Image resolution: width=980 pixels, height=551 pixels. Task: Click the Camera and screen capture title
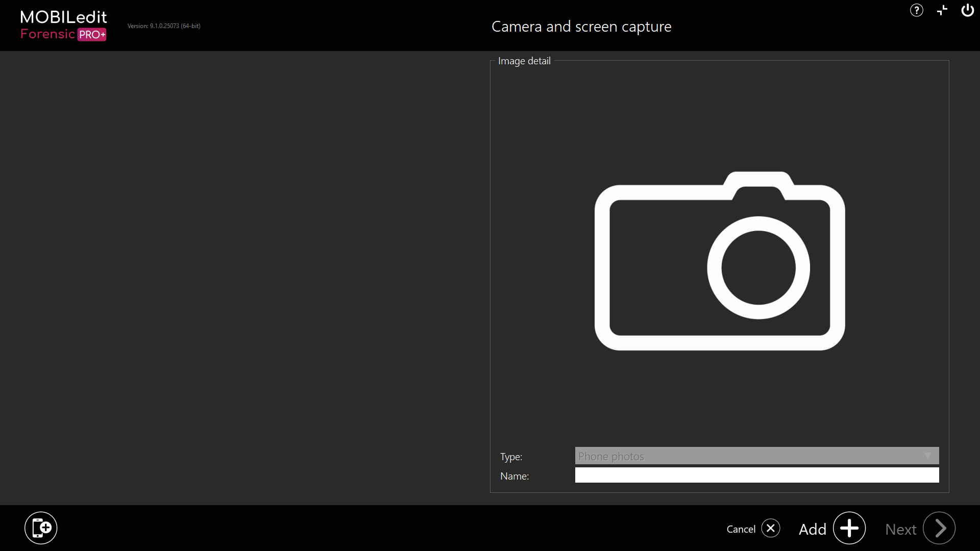(581, 27)
